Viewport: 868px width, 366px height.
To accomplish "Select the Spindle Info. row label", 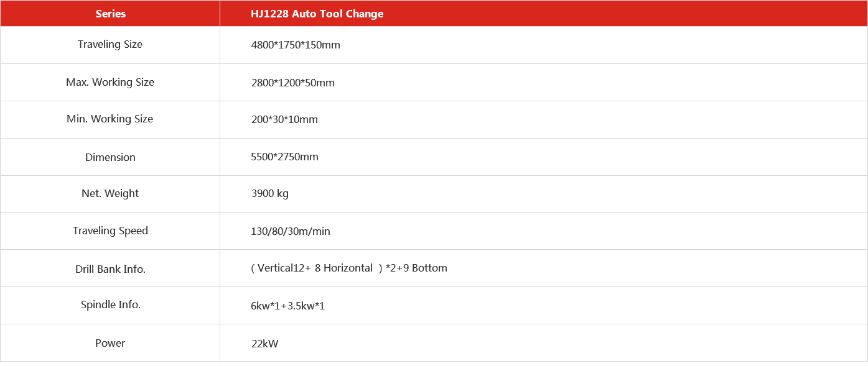I will 110,304.
